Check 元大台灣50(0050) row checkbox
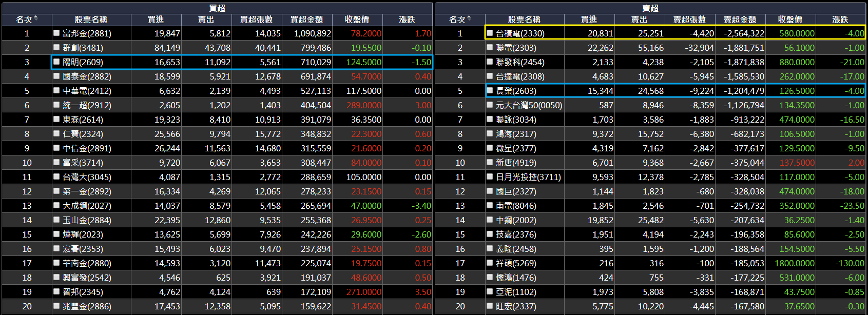This screenshot has height=315, width=868. 490,105
